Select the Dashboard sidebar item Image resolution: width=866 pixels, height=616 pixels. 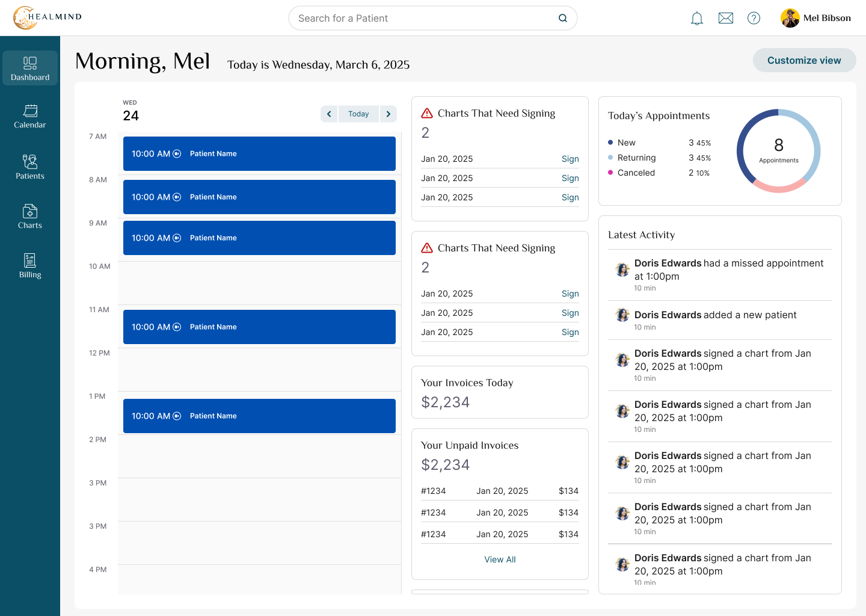(x=30, y=68)
